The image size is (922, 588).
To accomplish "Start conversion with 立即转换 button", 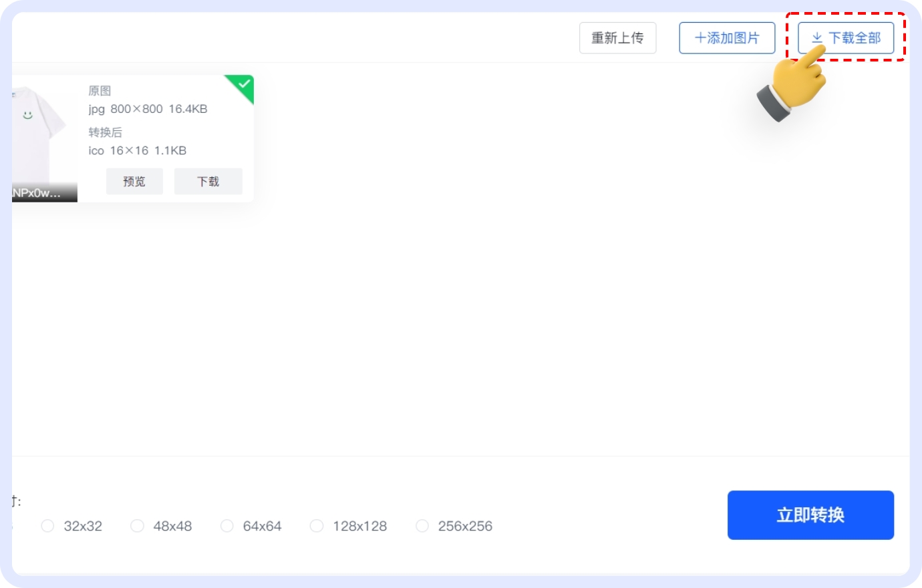I will (x=810, y=515).
